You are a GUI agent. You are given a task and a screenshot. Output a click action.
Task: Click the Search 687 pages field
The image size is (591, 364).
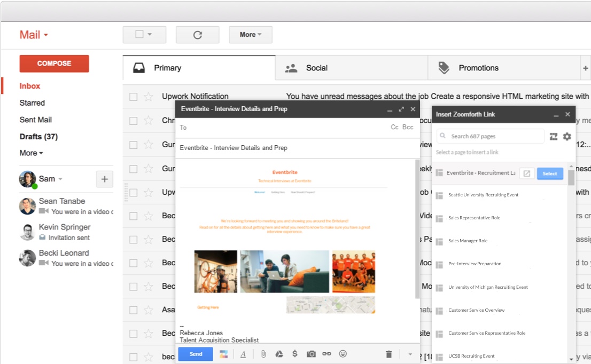[491, 136]
